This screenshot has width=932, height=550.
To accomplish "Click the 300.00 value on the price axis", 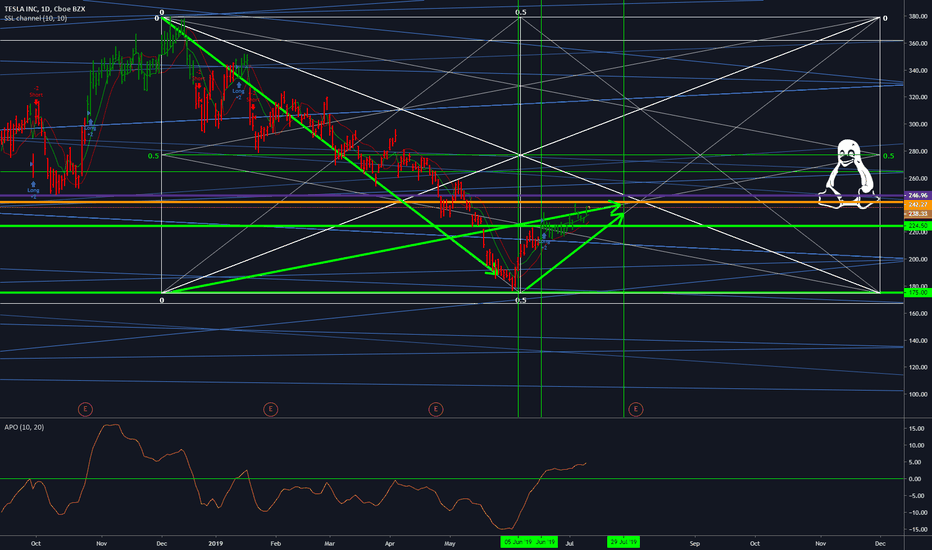I will [x=918, y=124].
